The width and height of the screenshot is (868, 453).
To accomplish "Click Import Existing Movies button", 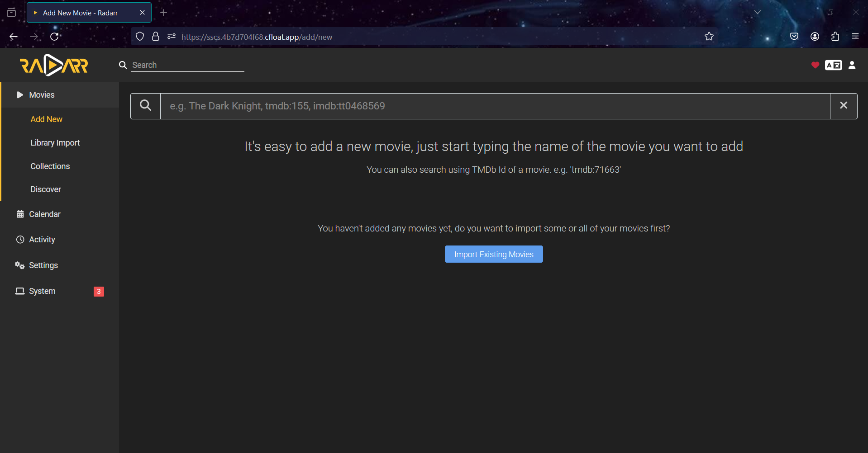I will pos(494,254).
